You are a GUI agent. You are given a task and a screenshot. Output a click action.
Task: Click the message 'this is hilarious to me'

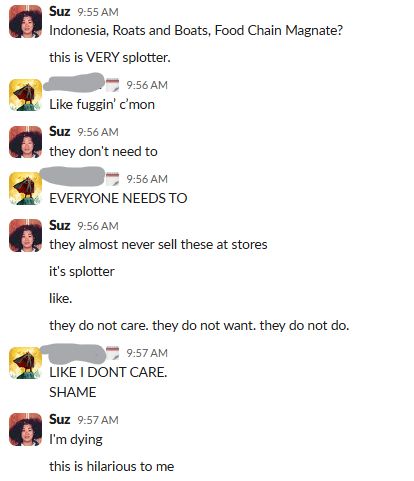(112, 466)
